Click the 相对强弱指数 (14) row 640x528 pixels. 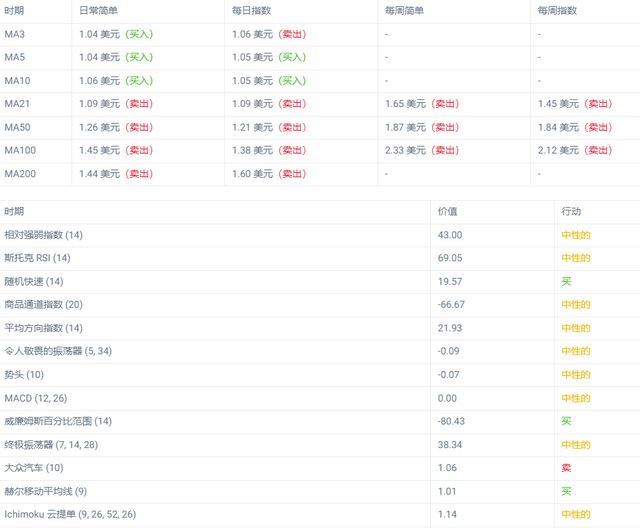pos(320,235)
